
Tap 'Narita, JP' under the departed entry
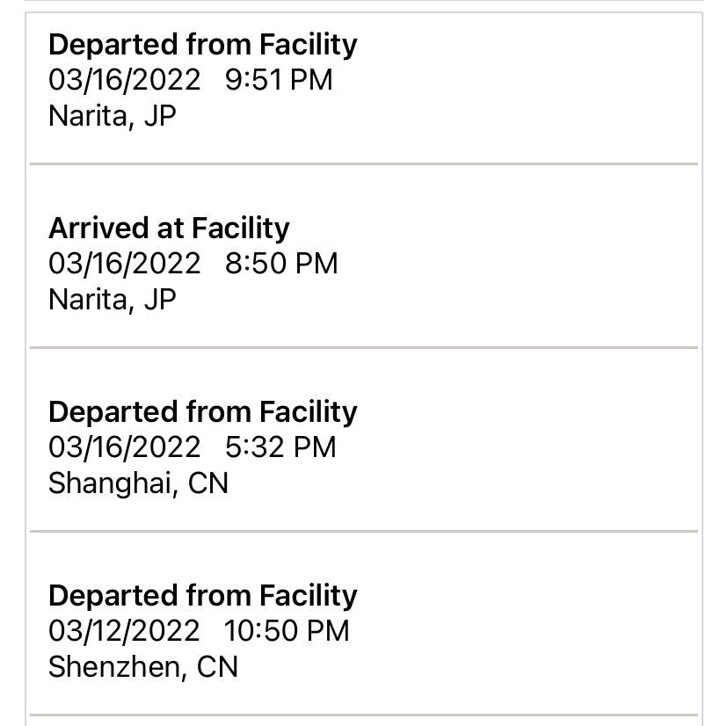tap(113, 116)
